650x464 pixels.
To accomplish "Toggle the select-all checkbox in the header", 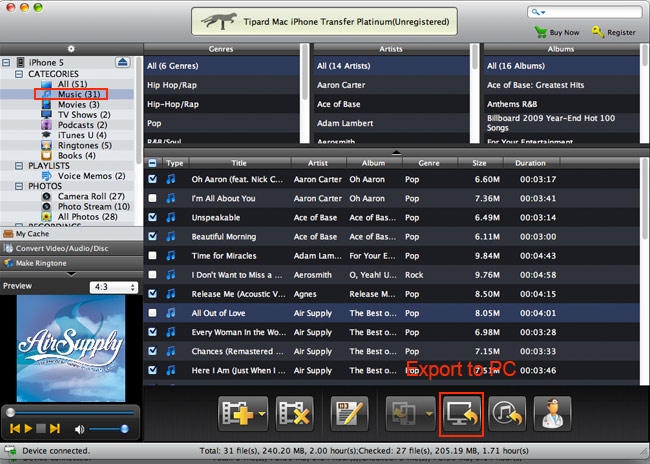I will pos(153,163).
